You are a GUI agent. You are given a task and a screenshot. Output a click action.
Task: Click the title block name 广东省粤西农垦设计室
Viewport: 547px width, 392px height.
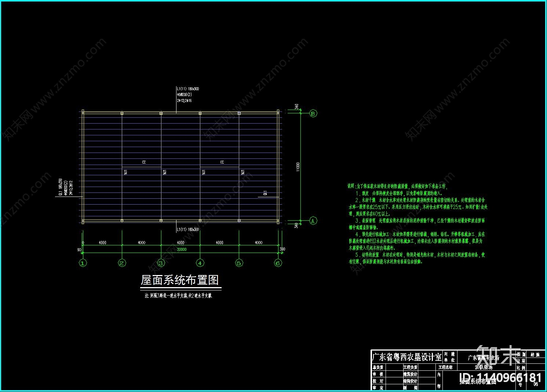pos(407,357)
